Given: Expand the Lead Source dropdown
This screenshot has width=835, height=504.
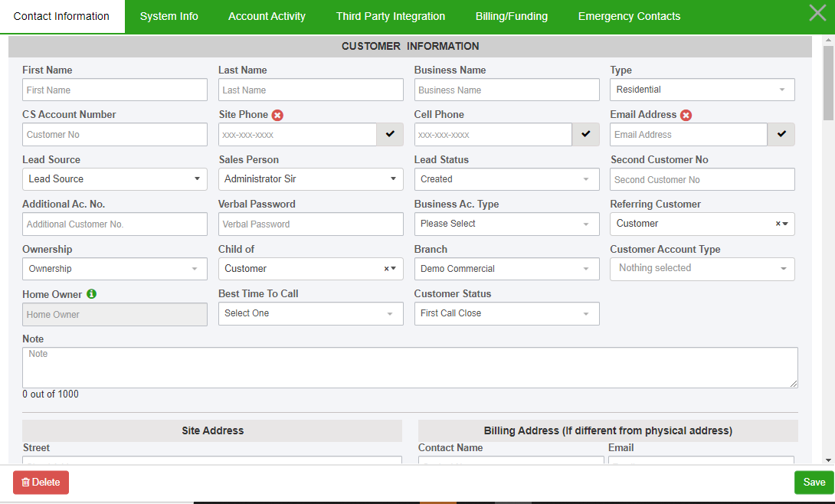Looking at the screenshot, I should click(x=114, y=179).
